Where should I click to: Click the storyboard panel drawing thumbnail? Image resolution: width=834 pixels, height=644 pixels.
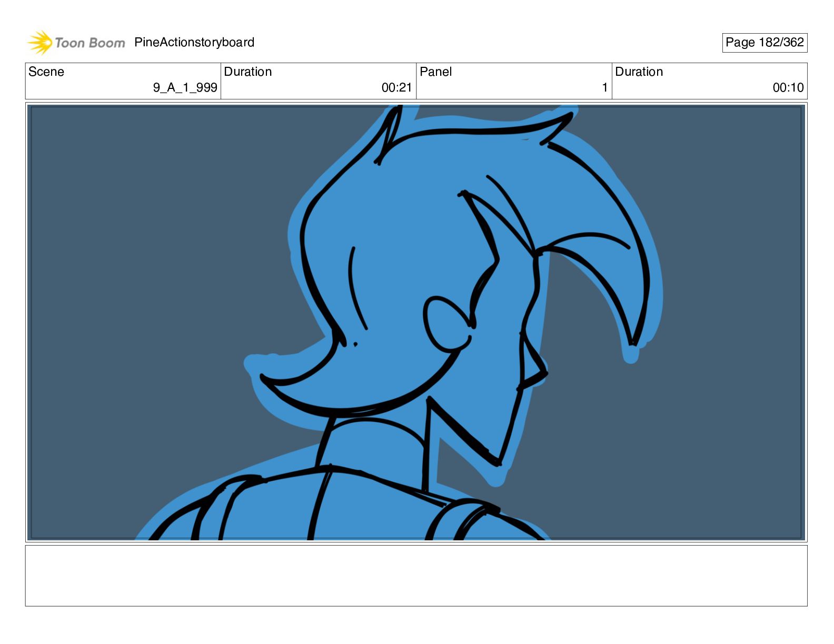tap(416, 323)
